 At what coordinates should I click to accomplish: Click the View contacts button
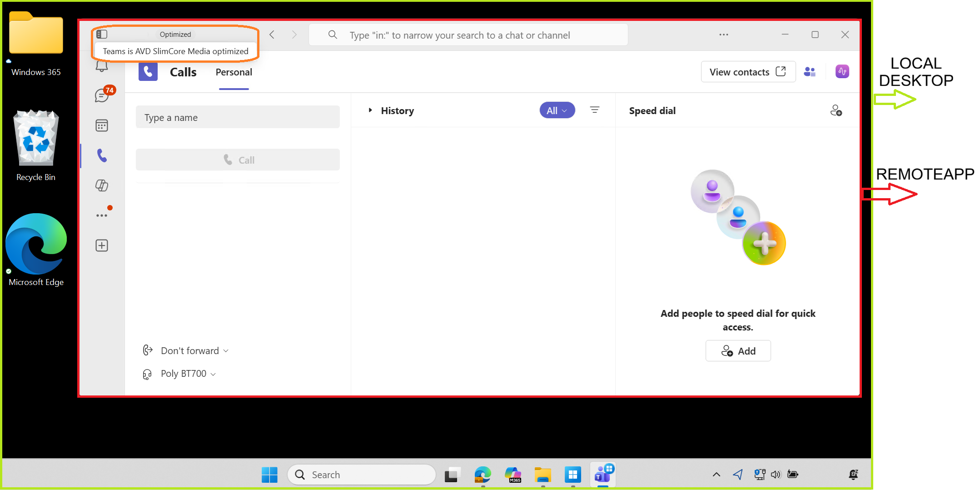coord(748,72)
